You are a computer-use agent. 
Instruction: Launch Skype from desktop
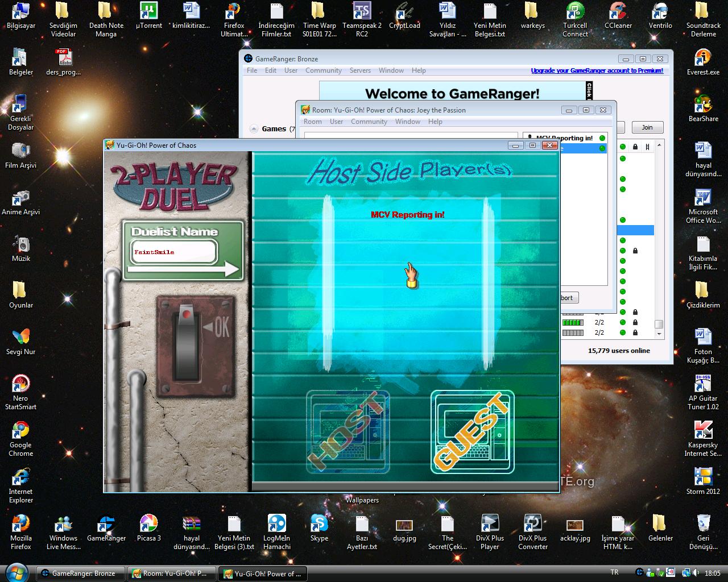319,529
